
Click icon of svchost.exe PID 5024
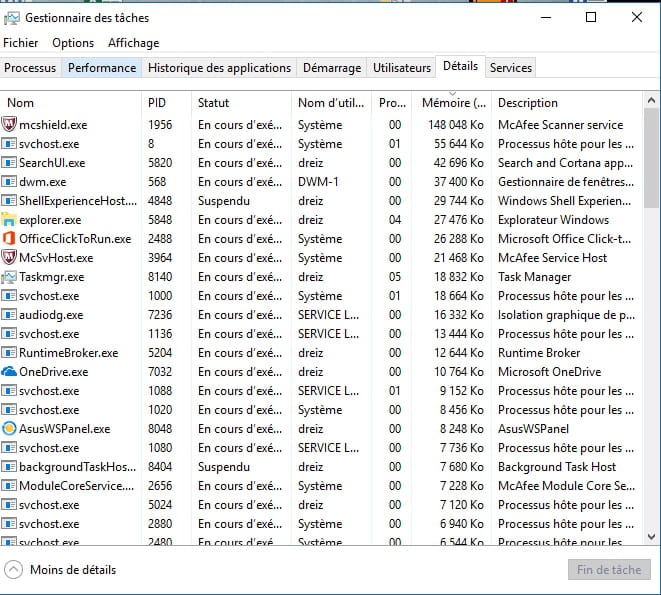9,505
